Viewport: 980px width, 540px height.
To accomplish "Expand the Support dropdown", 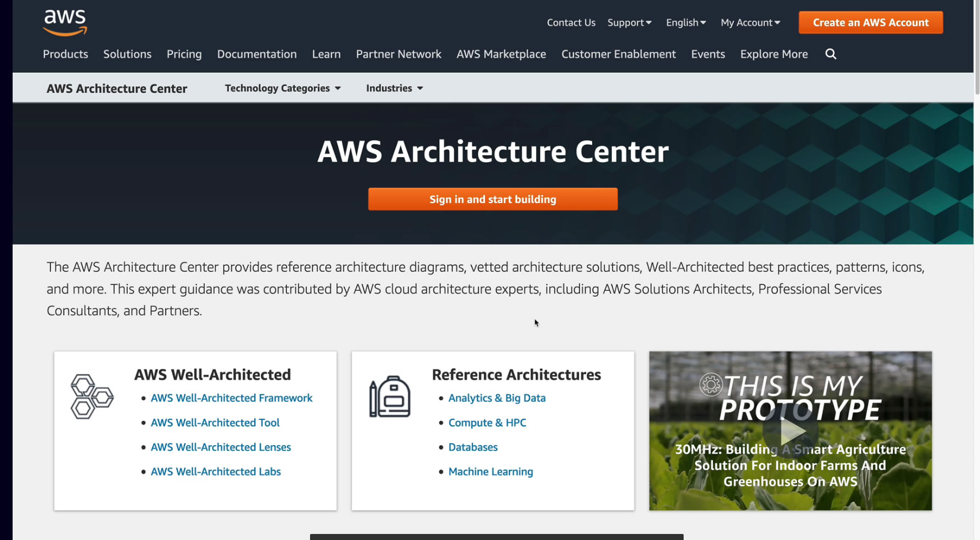I will [x=629, y=22].
